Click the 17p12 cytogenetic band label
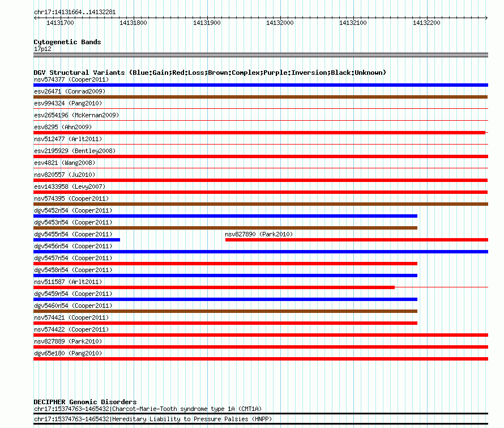The image size is (504, 428). pyautogui.click(x=42, y=49)
